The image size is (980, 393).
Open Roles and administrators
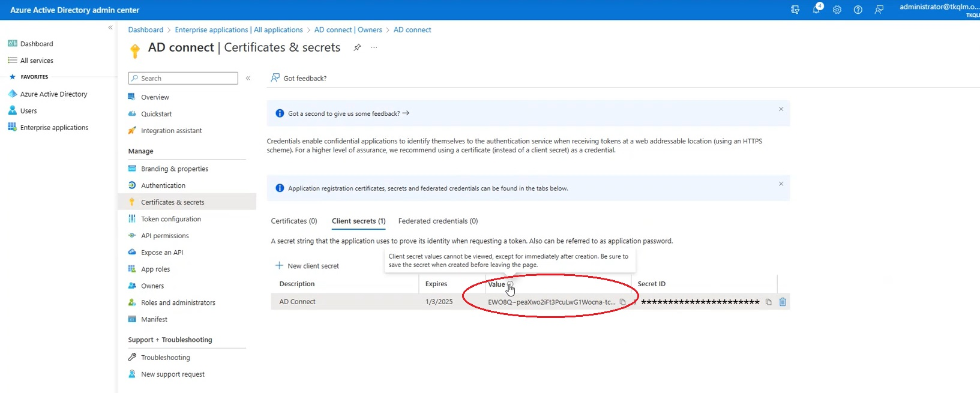point(178,303)
